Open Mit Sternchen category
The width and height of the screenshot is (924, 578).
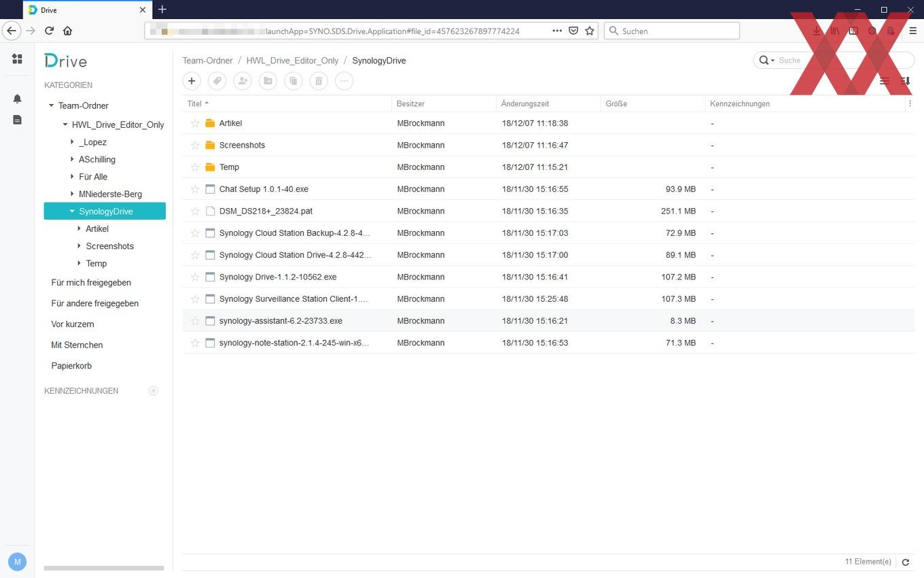[x=77, y=345]
